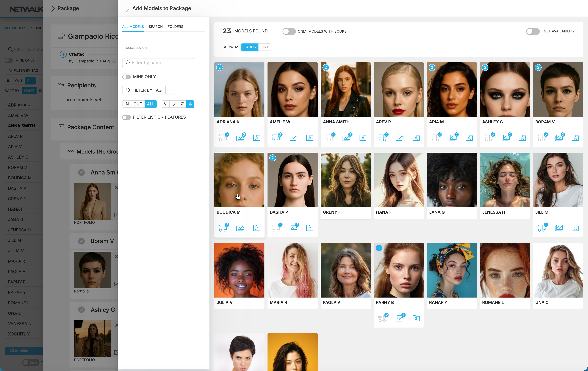Click the images badge icon under Amelie W
588x371 pixels.
pyautogui.click(x=293, y=137)
